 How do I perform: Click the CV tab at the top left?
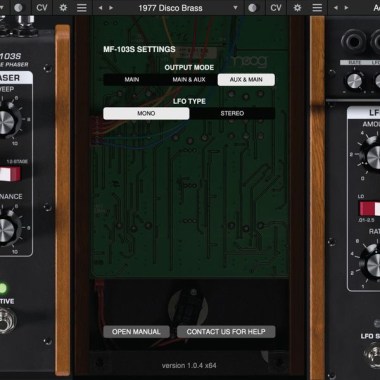point(42,8)
